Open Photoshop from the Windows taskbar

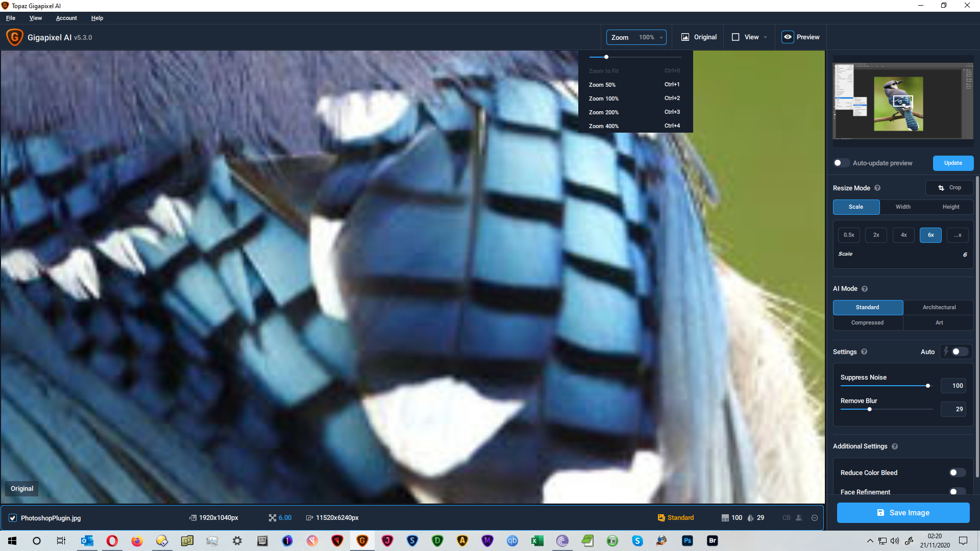[688, 541]
